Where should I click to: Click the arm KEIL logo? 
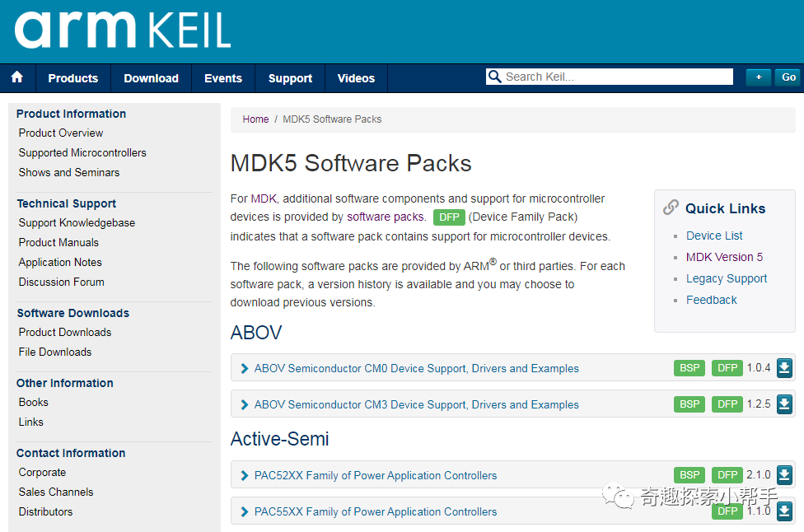pyautogui.click(x=123, y=30)
